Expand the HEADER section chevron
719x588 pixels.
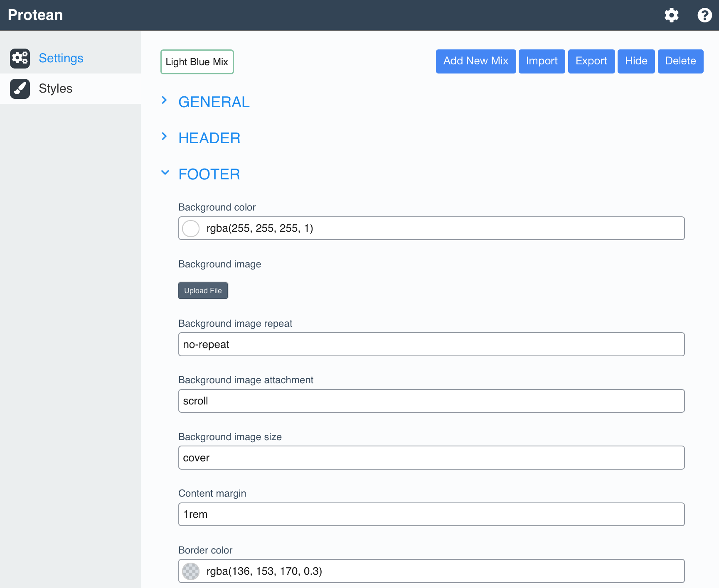click(165, 137)
